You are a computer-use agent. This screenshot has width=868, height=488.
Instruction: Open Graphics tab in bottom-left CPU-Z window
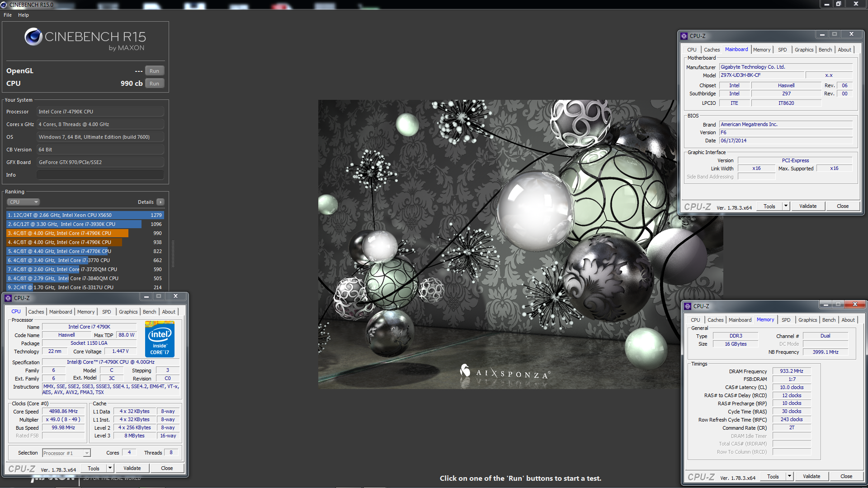tap(128, 312)
